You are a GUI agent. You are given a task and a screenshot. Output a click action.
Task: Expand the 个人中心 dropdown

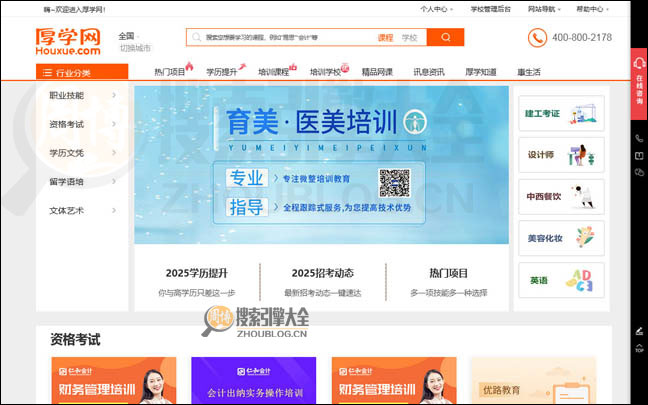[x=436, y=9]
